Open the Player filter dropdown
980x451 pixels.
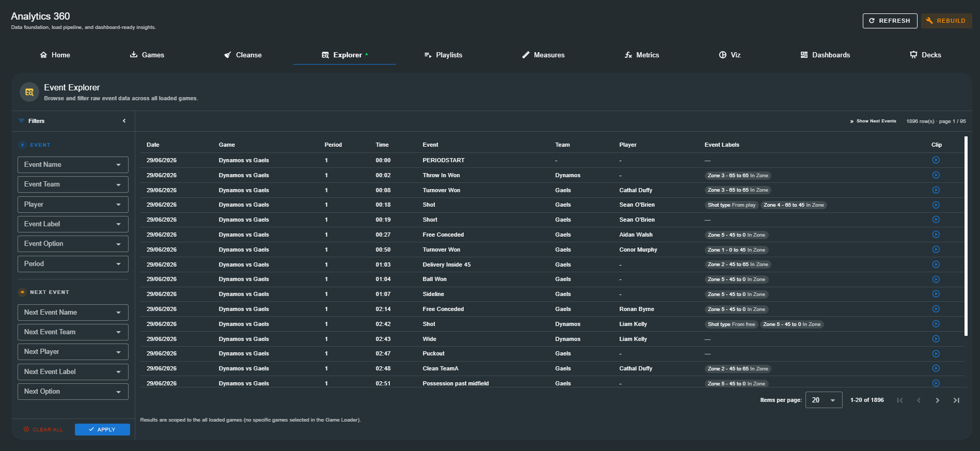[x=73, y=205]
